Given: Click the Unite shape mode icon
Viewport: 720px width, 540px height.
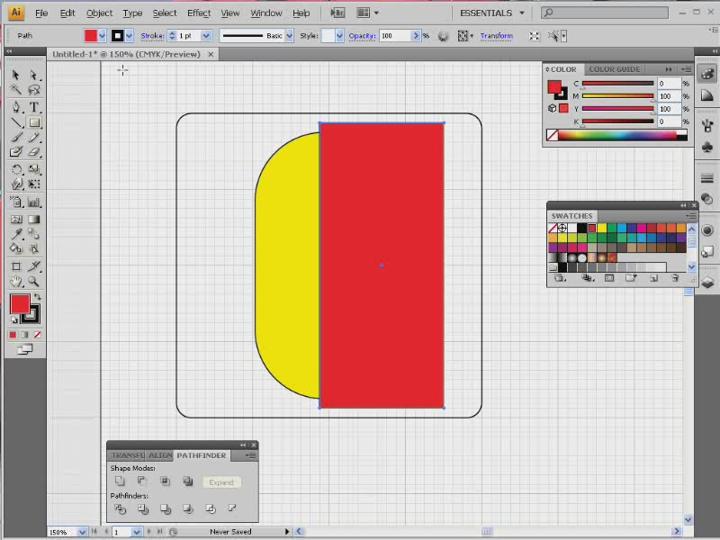Looking at the screenshot, I should [120, 481].
